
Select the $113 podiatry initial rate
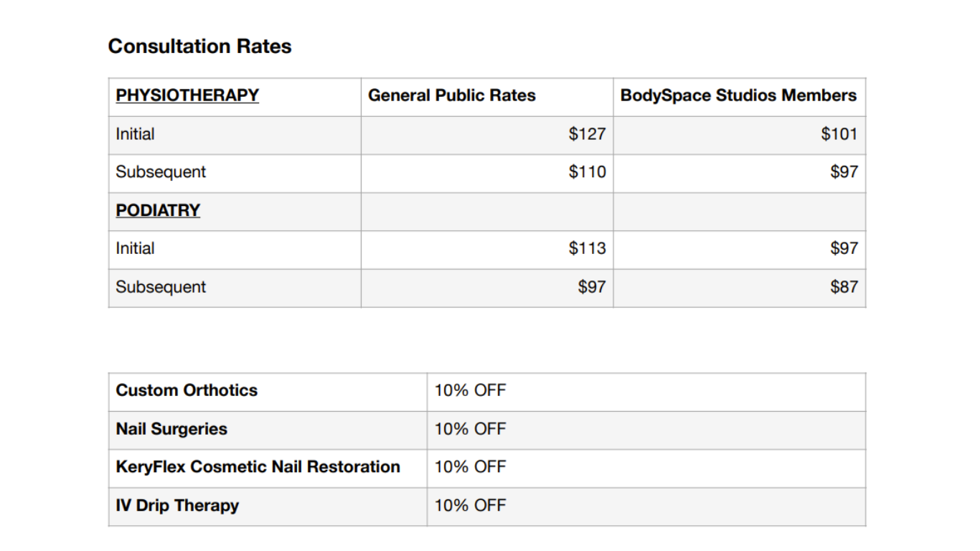tap(587, 248)
